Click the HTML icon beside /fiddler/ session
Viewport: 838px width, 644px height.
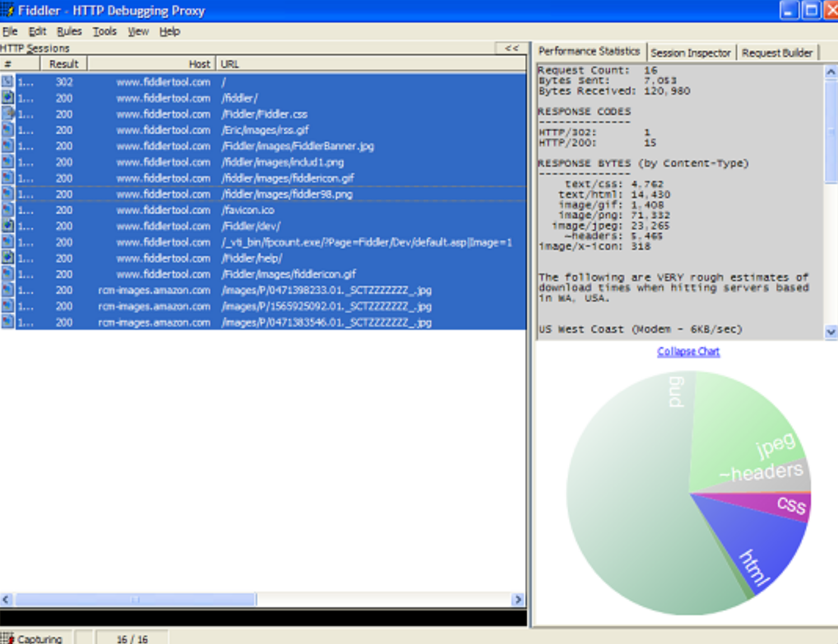8,98
